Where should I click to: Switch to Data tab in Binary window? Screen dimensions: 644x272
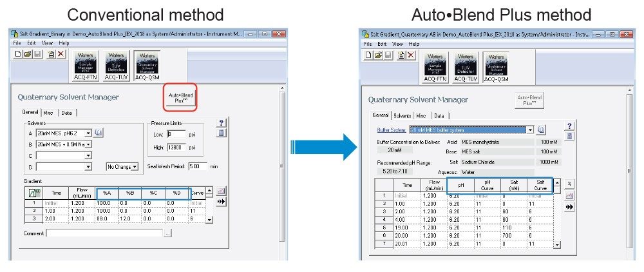point(66,113)
